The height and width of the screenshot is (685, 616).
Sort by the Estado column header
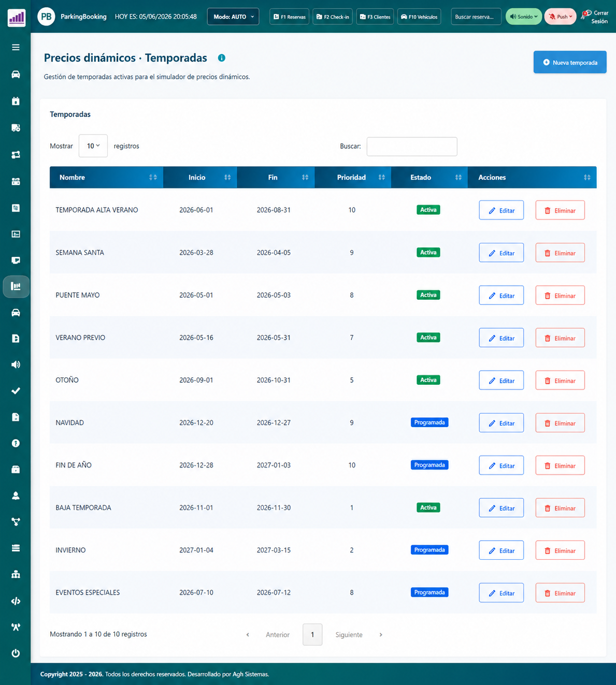pos(429,177)
